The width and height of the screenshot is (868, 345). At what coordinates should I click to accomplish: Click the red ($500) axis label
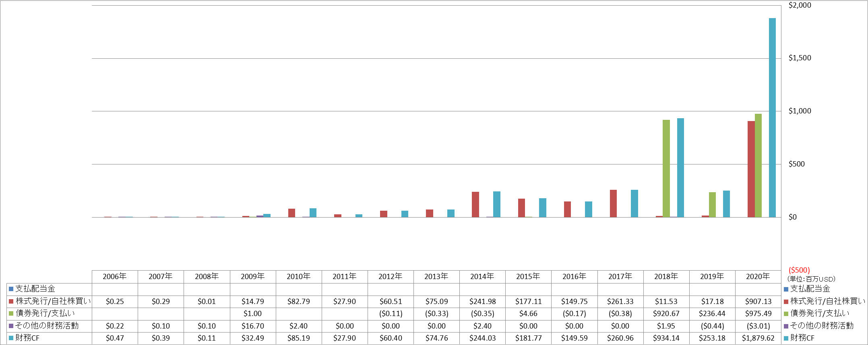(799, 270)
